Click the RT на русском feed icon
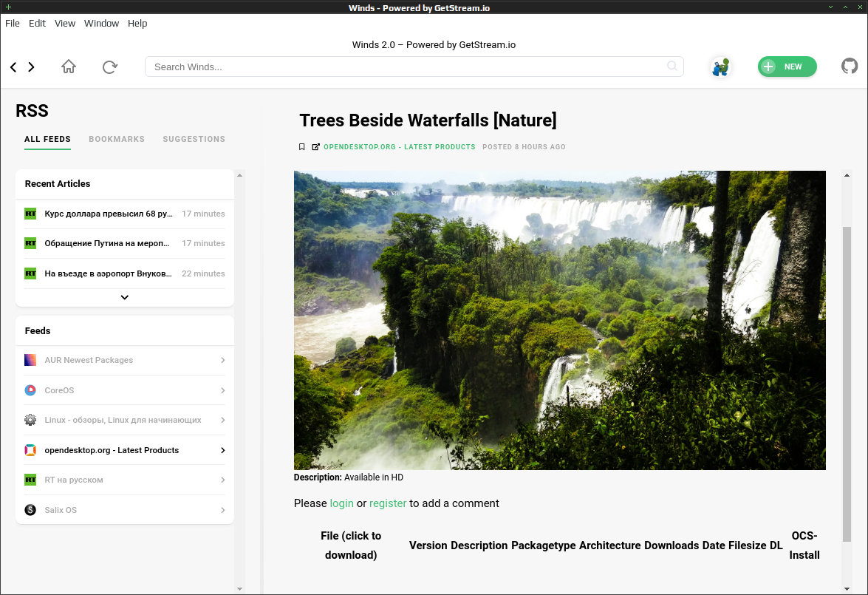The image size is (868, 595). (x=30, y=480)
